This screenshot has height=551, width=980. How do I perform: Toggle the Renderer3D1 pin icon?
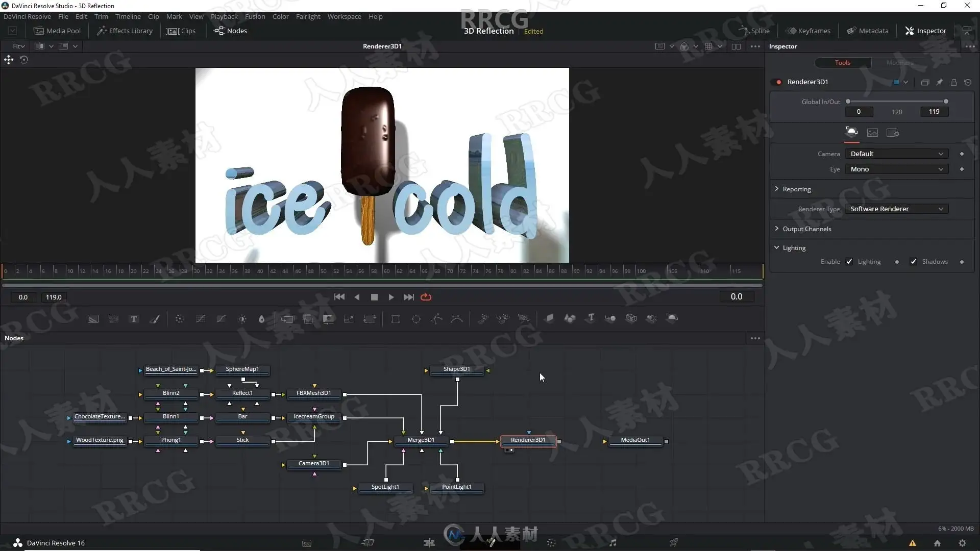939,82
